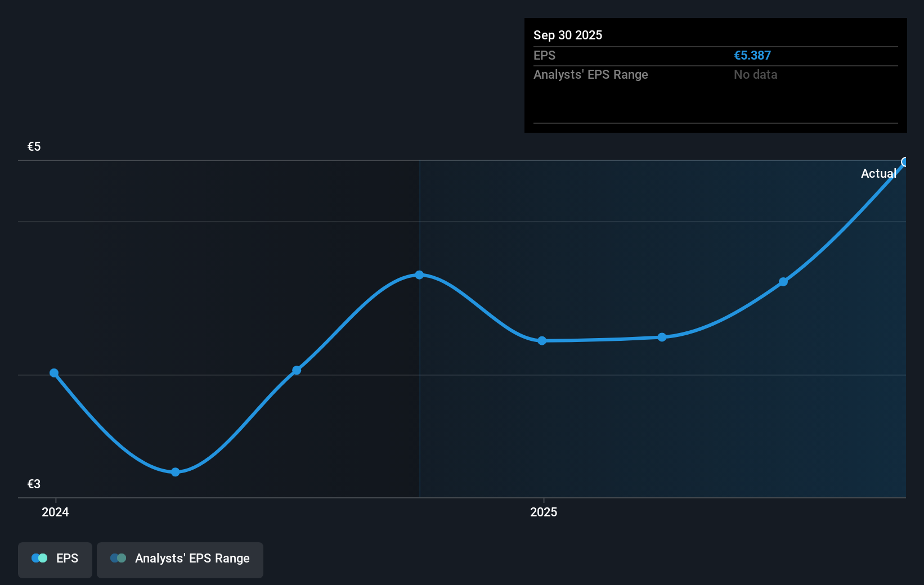Click the €5.387 EPS value in tooltip
This screenshot has width=924, height=585.
click(x=752, y=55)
